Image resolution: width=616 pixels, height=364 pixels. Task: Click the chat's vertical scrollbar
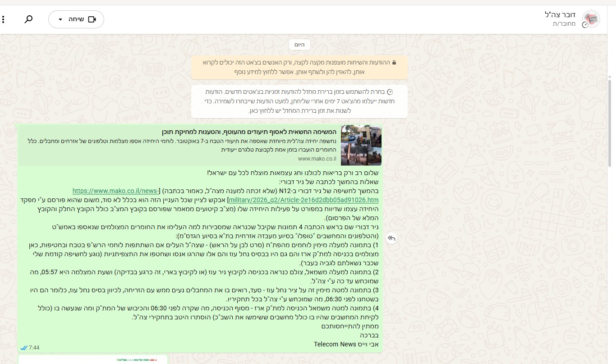[x=610, y=122]
